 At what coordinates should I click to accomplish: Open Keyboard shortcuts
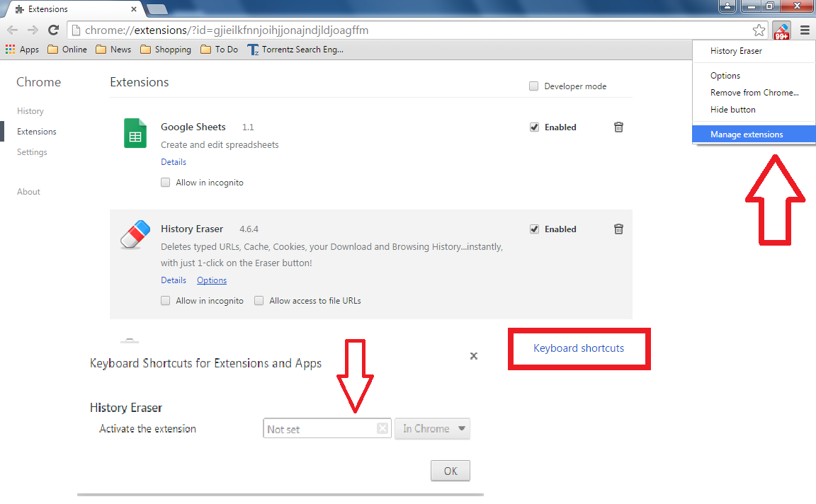(579, 348)
